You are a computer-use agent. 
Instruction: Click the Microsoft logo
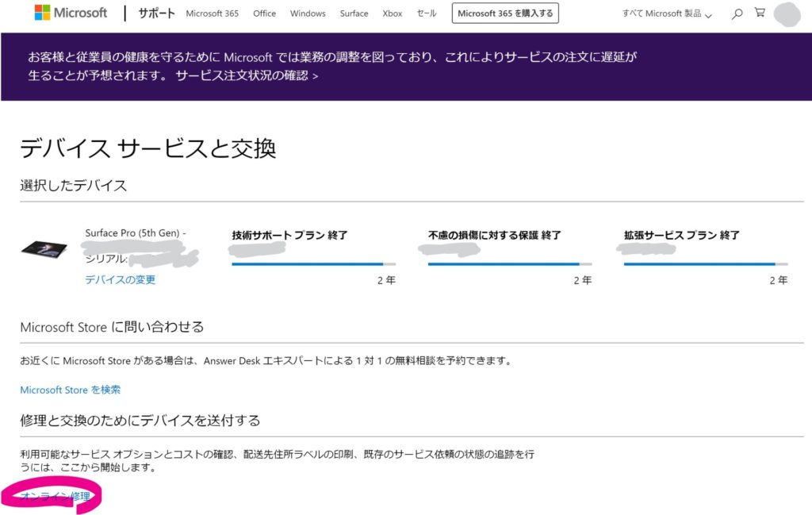[x=70, y=12]
